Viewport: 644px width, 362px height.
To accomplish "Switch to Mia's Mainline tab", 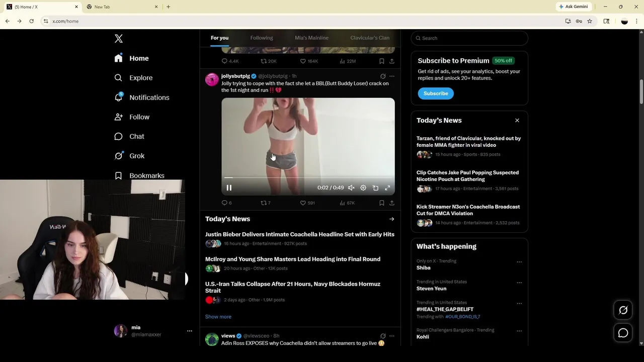I will click(x=311, y=38).
